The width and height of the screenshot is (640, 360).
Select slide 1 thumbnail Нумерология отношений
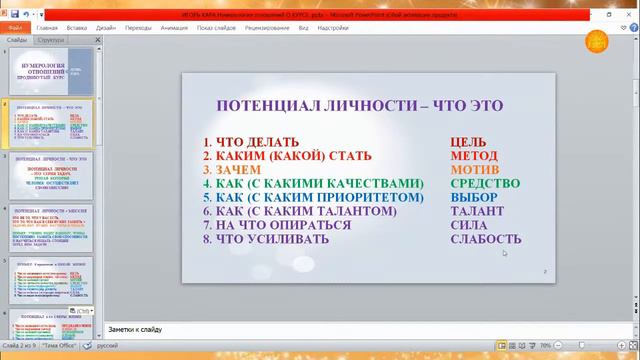(51, 71)
